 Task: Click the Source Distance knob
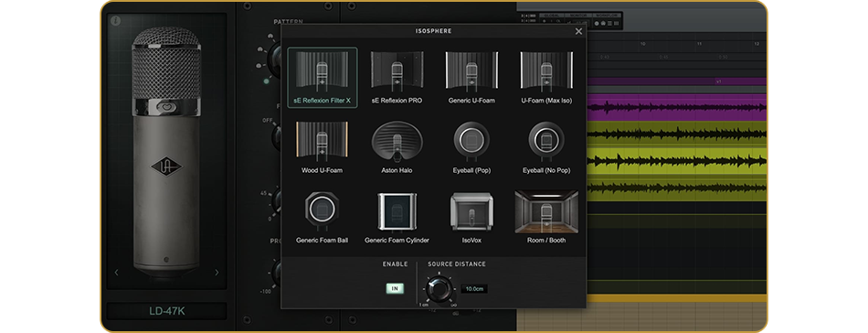439,289
